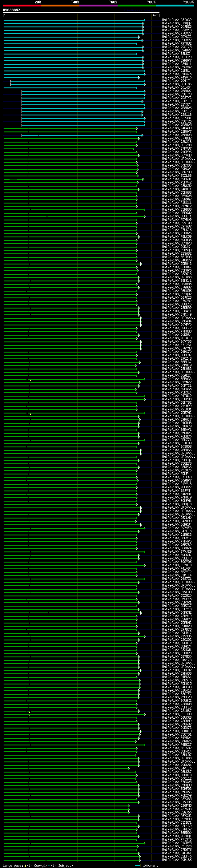
Task: Select label UniRef100_A4U4D8
Action: tap(177, 128)
